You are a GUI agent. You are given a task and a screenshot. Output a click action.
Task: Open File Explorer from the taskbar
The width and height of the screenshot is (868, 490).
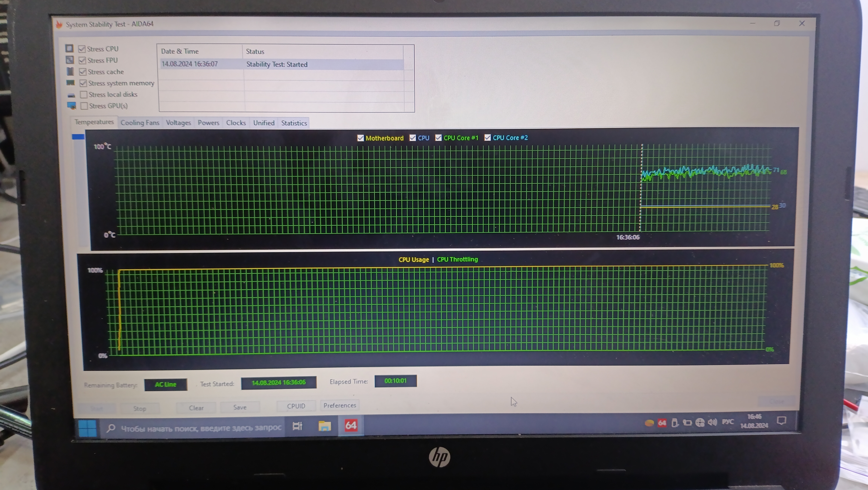325,426
